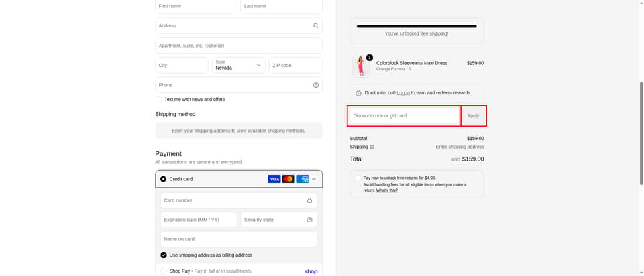This screenshot has width=644, height=276.
Task: Click the Card number field
Action: (239, 200)
